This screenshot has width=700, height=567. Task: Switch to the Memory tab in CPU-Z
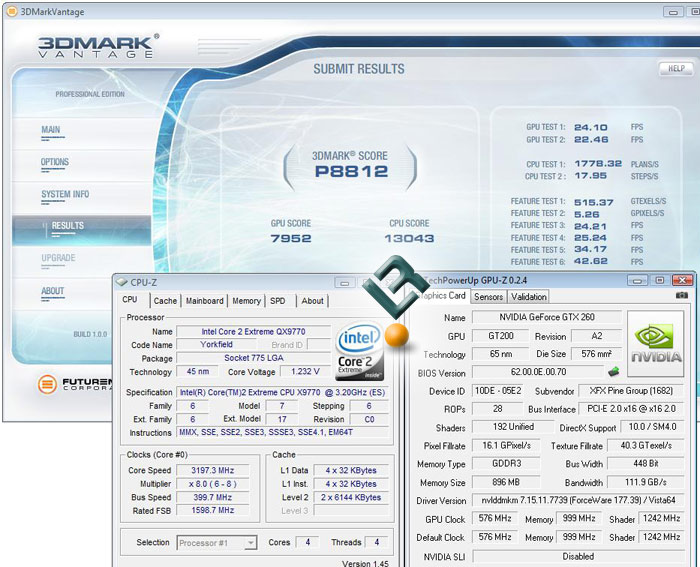click(246, 301)
